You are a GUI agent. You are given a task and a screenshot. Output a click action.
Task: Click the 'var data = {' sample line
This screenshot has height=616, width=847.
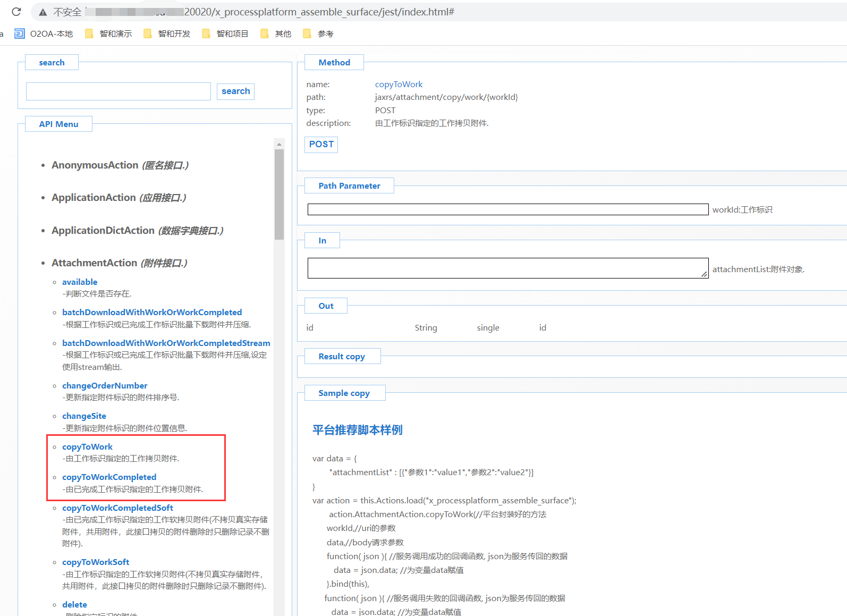tap(335, 459)
